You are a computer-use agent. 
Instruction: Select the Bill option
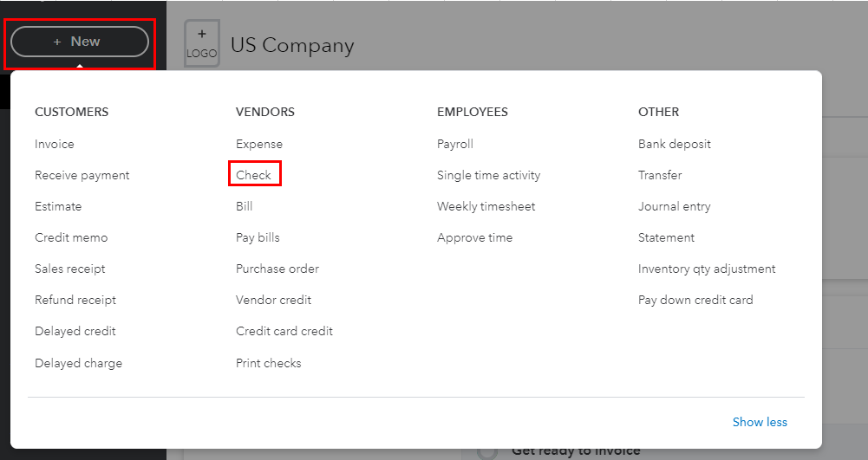pyautogui.click(x=245, y=207)
